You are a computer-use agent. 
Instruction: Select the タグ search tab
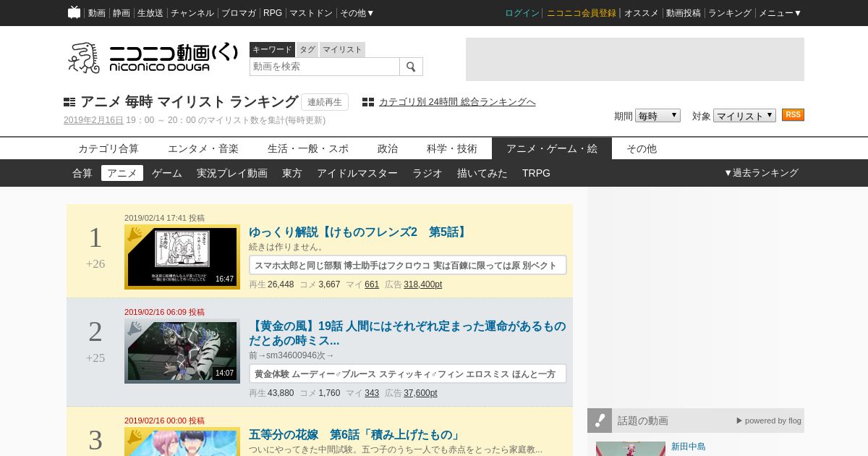tap(307, 49)
